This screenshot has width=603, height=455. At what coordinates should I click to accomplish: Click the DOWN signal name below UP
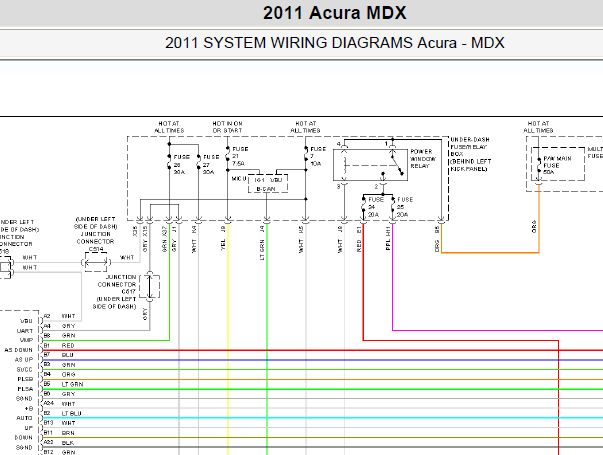point(23,438)
